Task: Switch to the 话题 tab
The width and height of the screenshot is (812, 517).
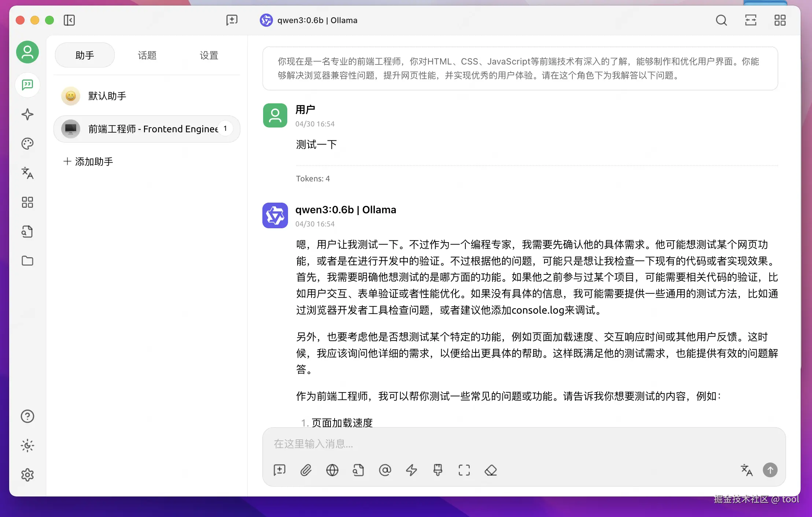Action: pyautogui.click(x=147, y=55)
